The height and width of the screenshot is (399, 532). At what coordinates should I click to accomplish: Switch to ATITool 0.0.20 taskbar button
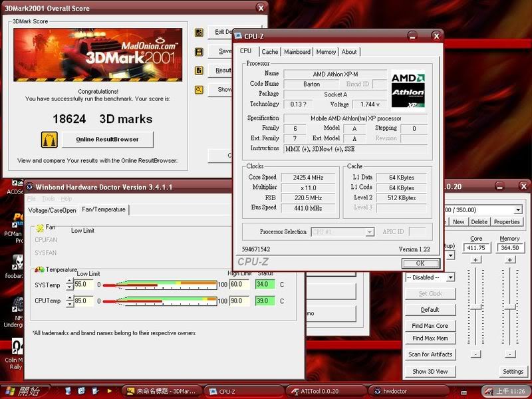[326, 391]
